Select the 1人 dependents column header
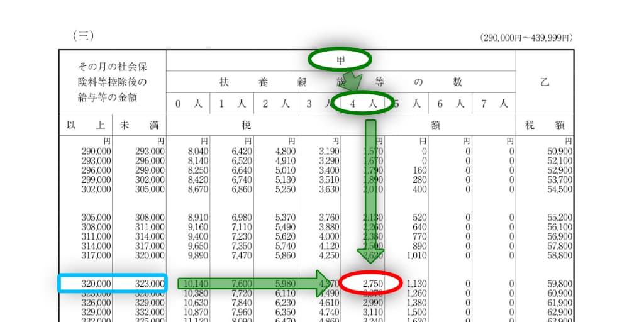Viewport: 644px width, 322px height. point(232,104)
